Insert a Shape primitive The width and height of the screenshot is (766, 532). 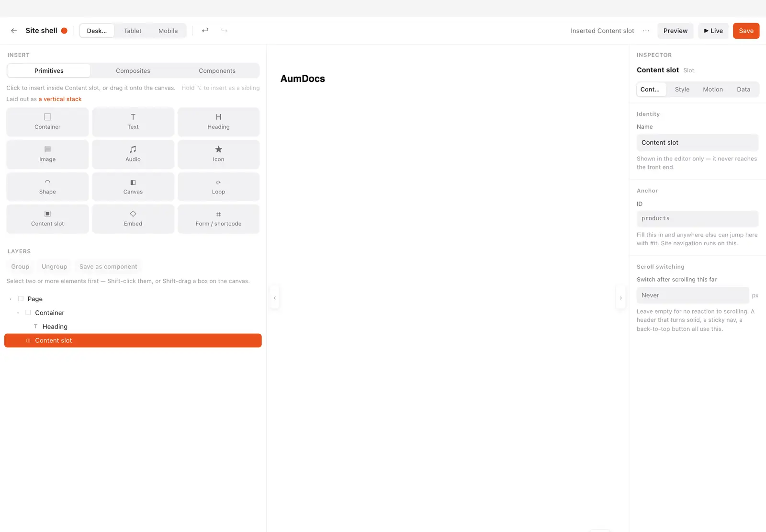(x=47, y=187)
